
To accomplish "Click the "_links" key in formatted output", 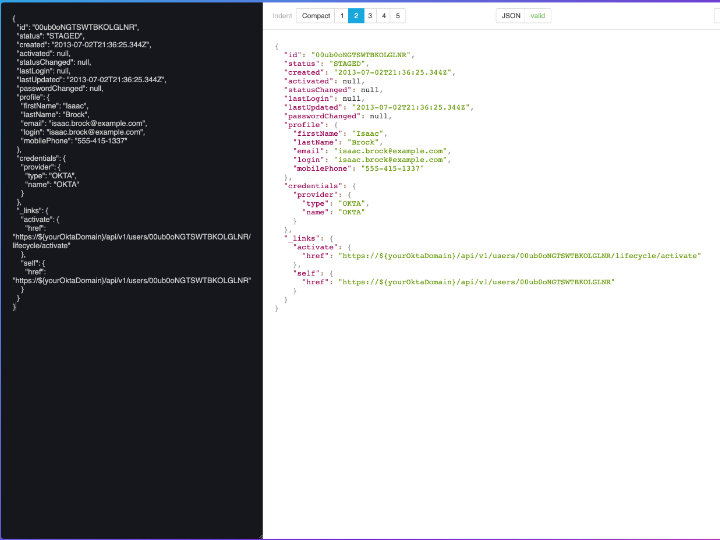I will 304,237.
